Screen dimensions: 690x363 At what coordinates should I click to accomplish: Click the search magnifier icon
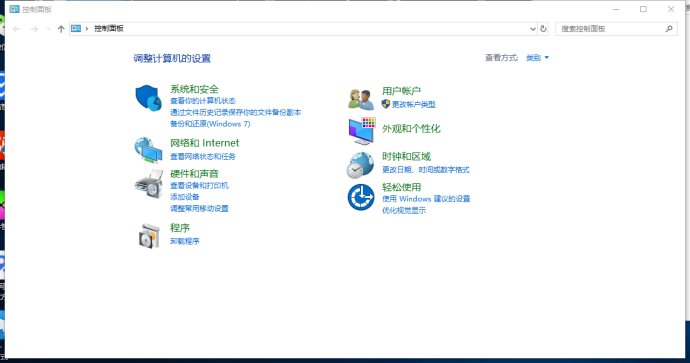669,29
